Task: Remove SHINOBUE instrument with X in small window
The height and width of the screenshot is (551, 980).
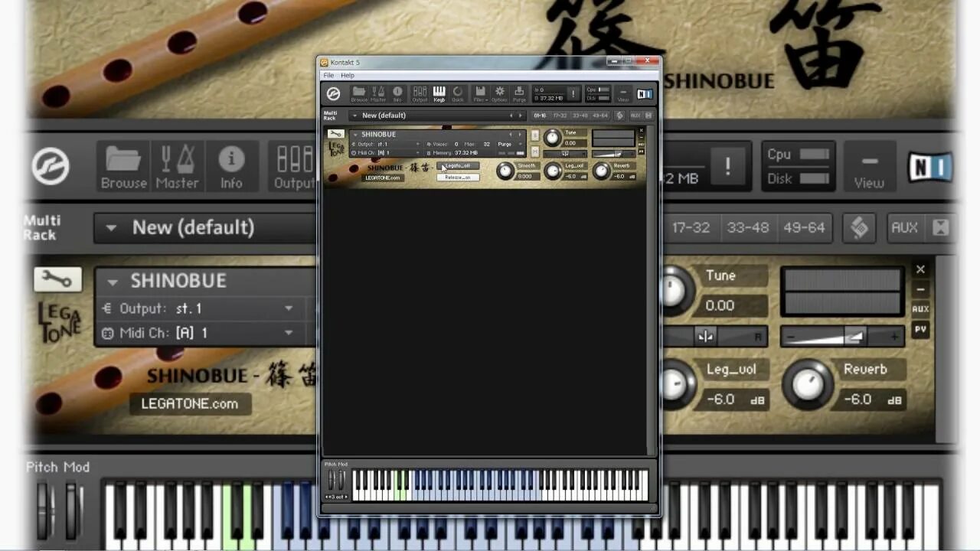Action: click(x=642, y=130)
